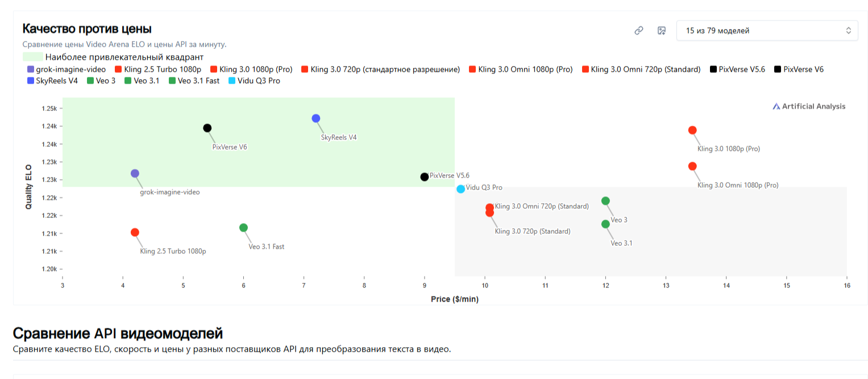This screenshot has width=868, height=379.
Task: Select the SkyReels V4 data point
Action: pos(316,118)
